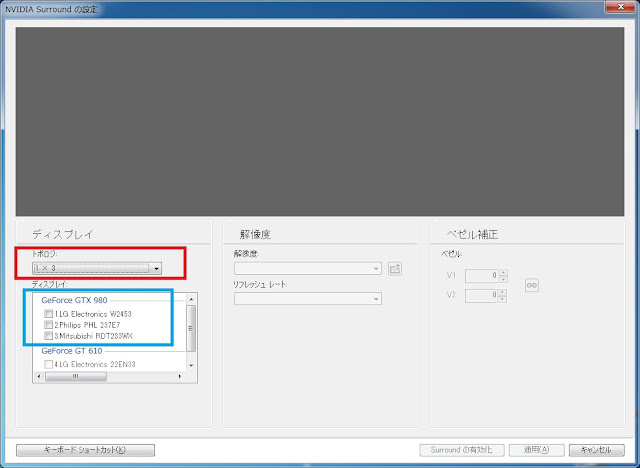Click the display list scroll right arrow
This screenshot has height=468, width=640.
point(180,376)
